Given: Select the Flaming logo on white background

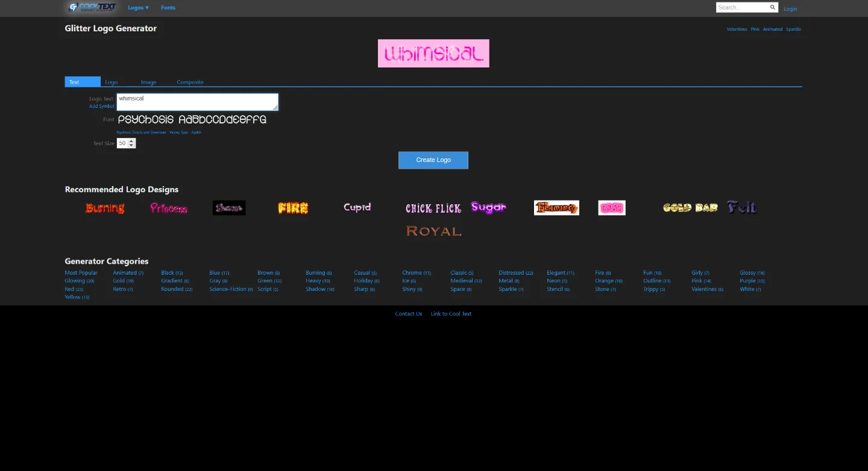Looking at the screenshot, I should click(556, 208).
